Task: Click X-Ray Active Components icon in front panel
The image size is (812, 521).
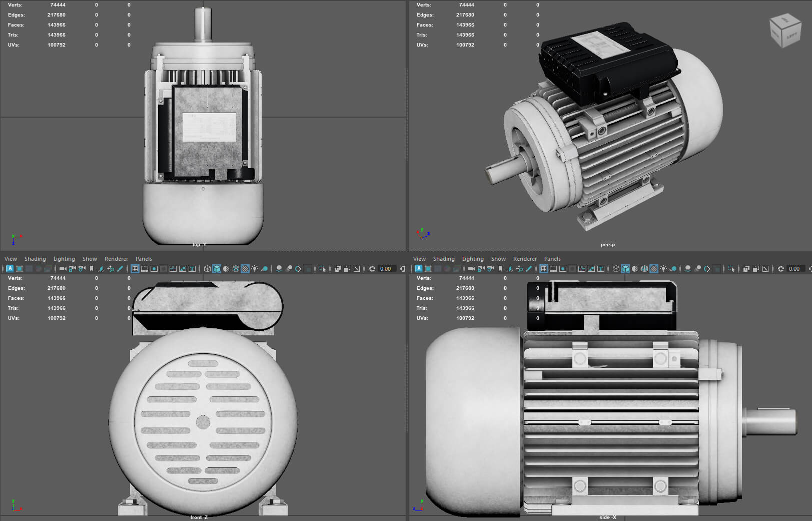Action: [347, 269]
